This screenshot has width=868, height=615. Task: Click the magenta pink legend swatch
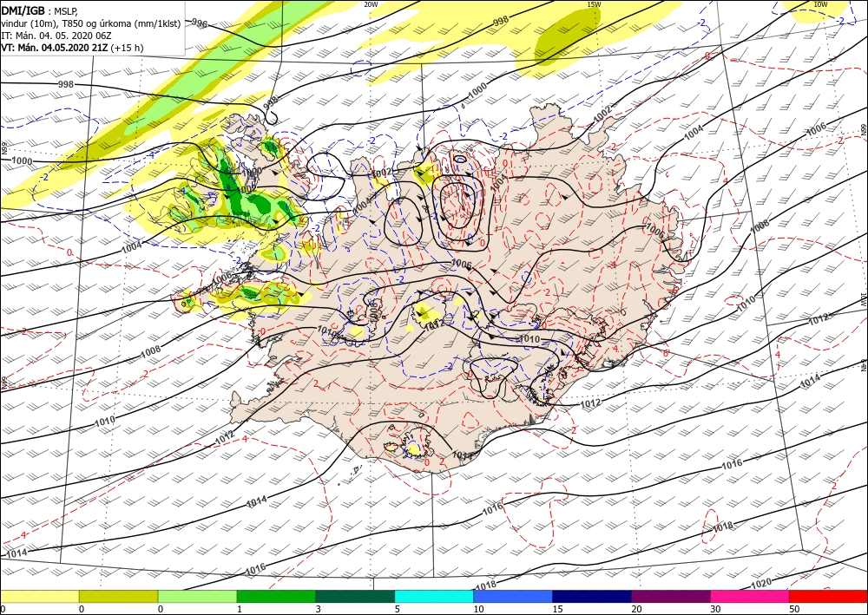(x=750, y=596)
